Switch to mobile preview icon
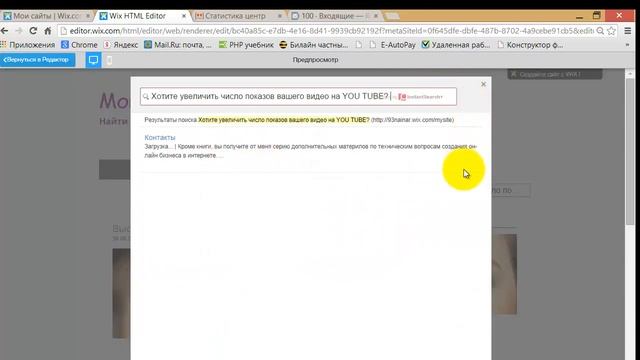Image resolution: width=640 pixels, height=360 pixels. tap(109, 60)
